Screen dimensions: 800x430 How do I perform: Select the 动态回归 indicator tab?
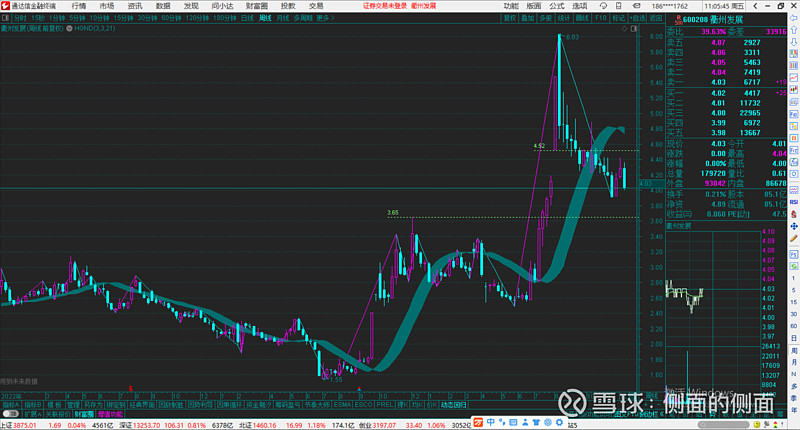click(x=454, y=405)
